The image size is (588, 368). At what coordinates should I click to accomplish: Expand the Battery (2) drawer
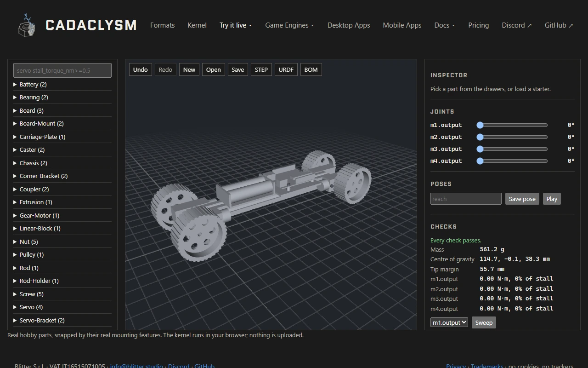coord(62,85)
